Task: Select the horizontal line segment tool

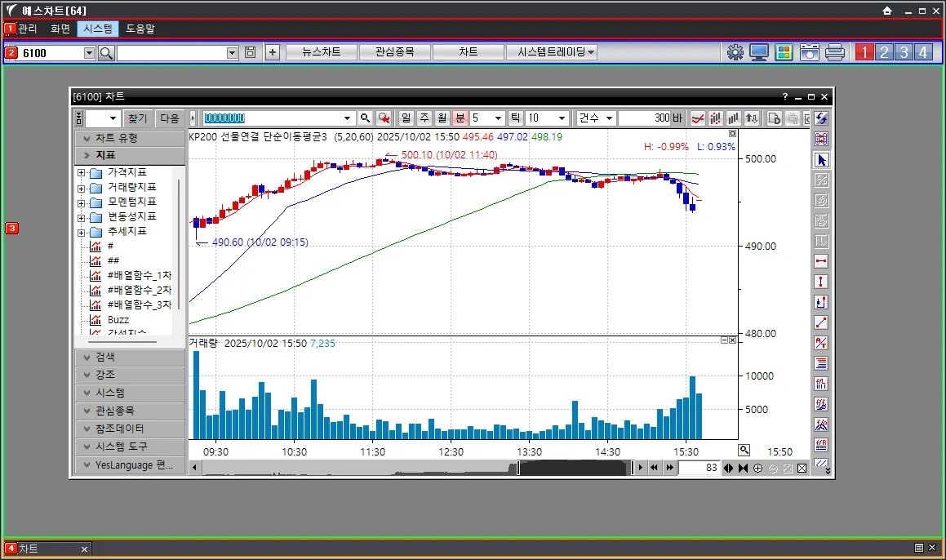Action: [821, 261]
